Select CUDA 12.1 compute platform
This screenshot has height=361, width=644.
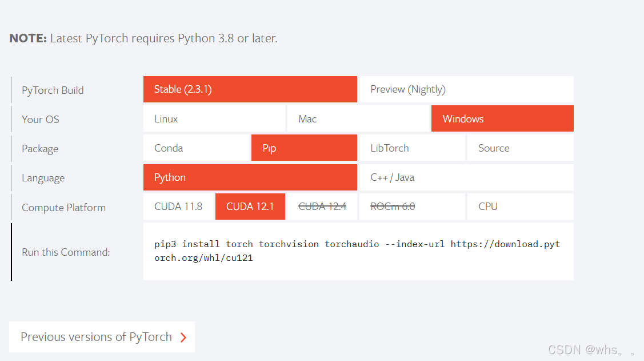pos(250,206)
